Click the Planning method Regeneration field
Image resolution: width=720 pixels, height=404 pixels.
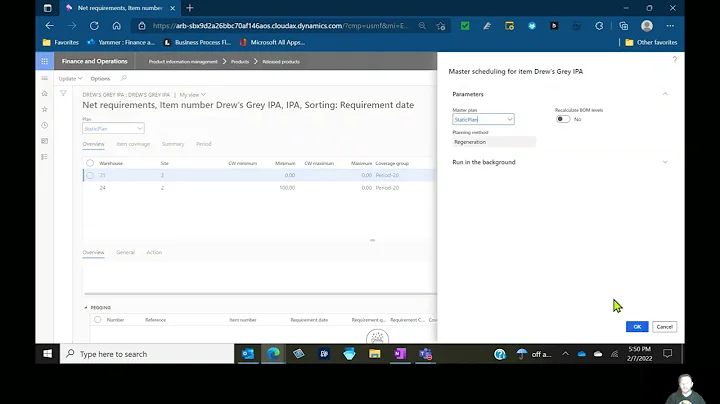(x=494, y=142)
